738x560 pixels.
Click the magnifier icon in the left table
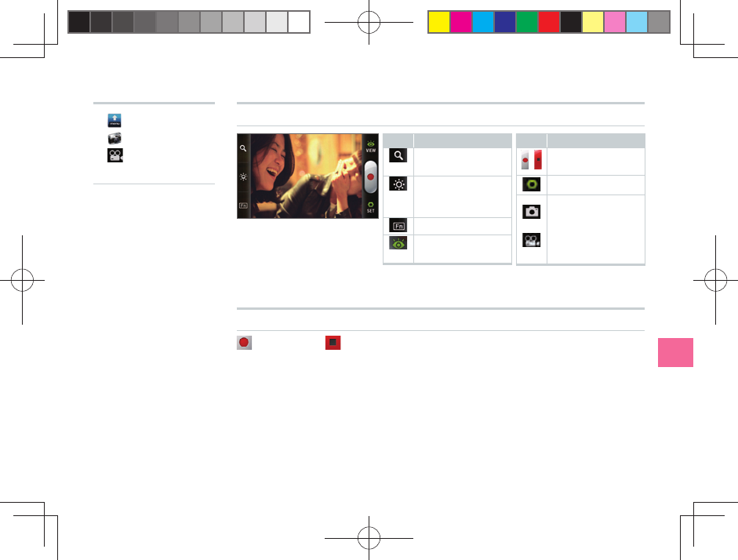pyautogui.click(x=398, y=155)
